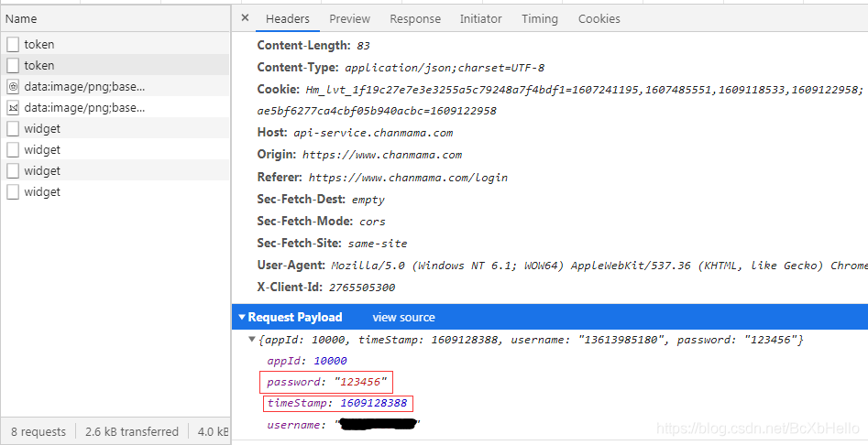Click the Referer login URL value
Viewport: 868px width, 445px height.
point(408,178)
